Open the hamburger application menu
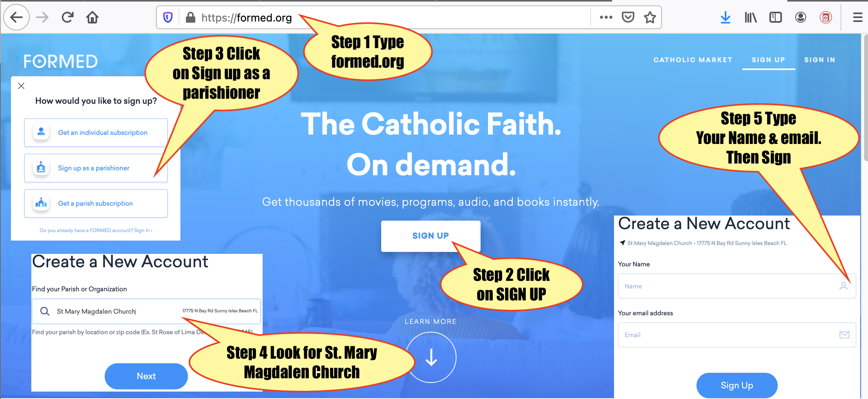The image size is (868, 399). pos(857,17)
